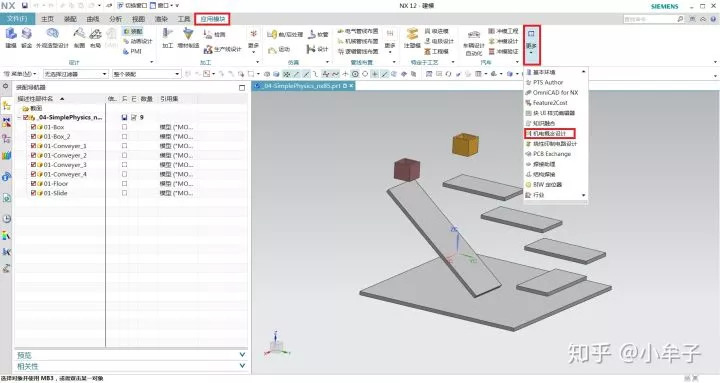Click the 钣金 sheet metal icon
This screenshot has width=720, height=383.
click(x=27, y=37)
